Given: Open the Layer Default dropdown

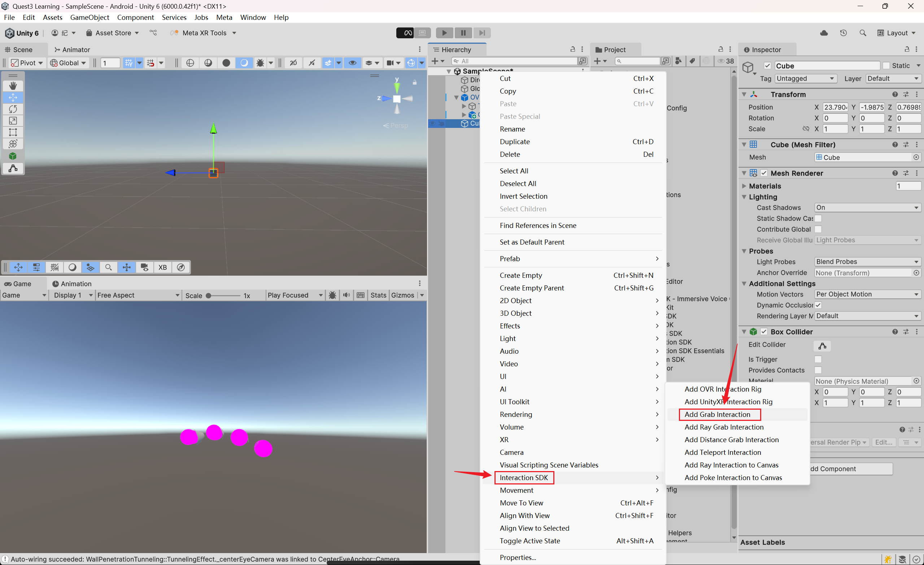Looking at the screenshot, I should (x=893, y=78).
